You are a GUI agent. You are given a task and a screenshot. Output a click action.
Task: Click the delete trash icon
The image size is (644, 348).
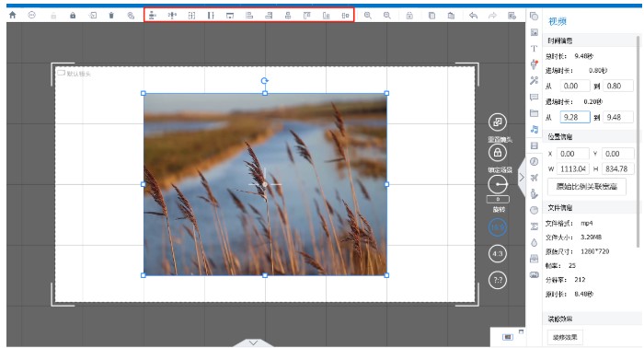click(111, 16)
